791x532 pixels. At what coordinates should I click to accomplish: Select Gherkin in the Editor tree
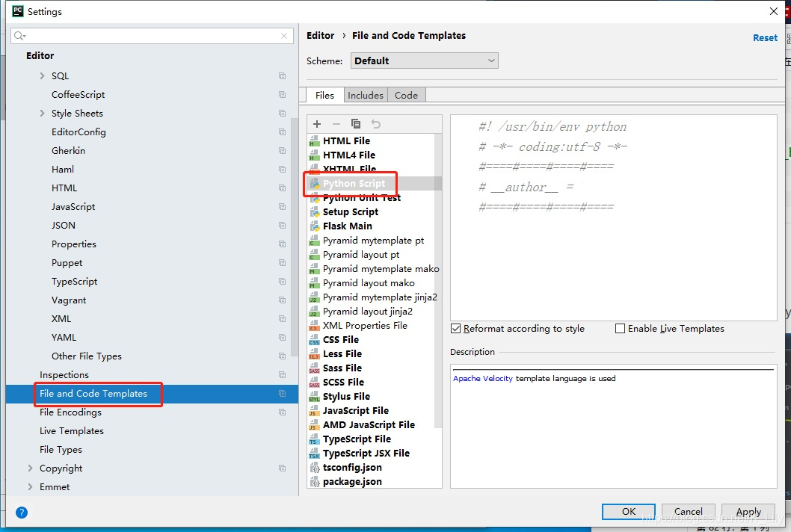click(x=68, y=151)
